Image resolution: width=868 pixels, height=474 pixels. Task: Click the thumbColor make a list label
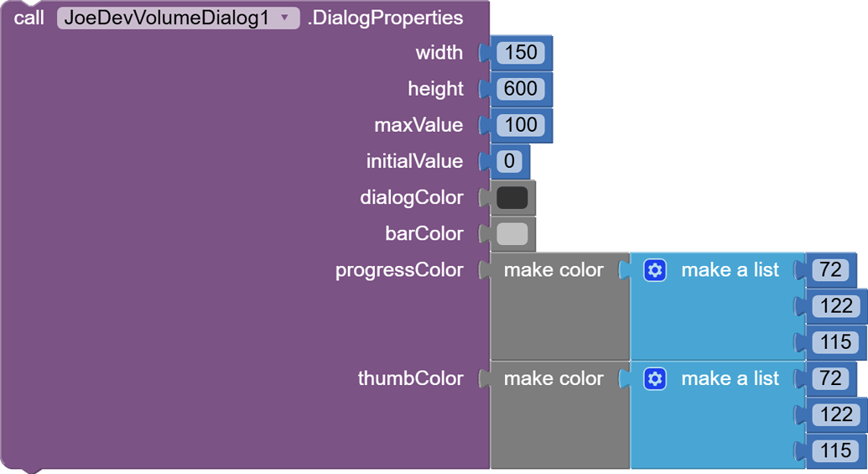[730, 379]
